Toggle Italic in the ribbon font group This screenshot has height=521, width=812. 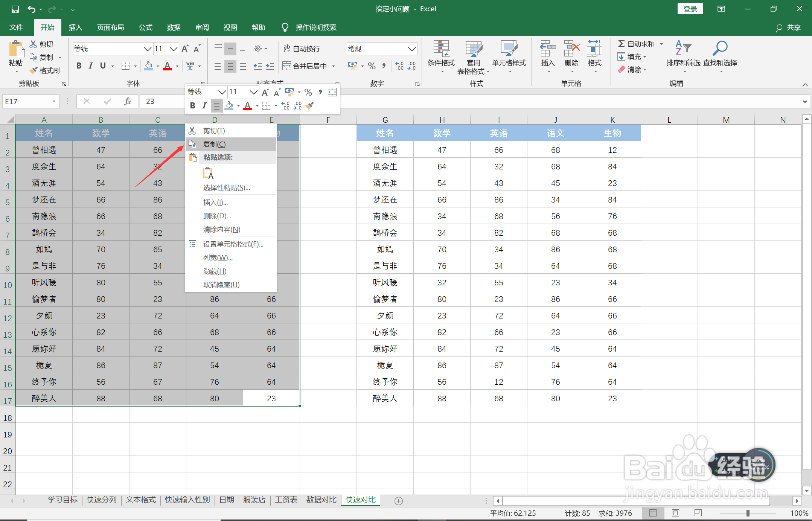coord(91,66)
